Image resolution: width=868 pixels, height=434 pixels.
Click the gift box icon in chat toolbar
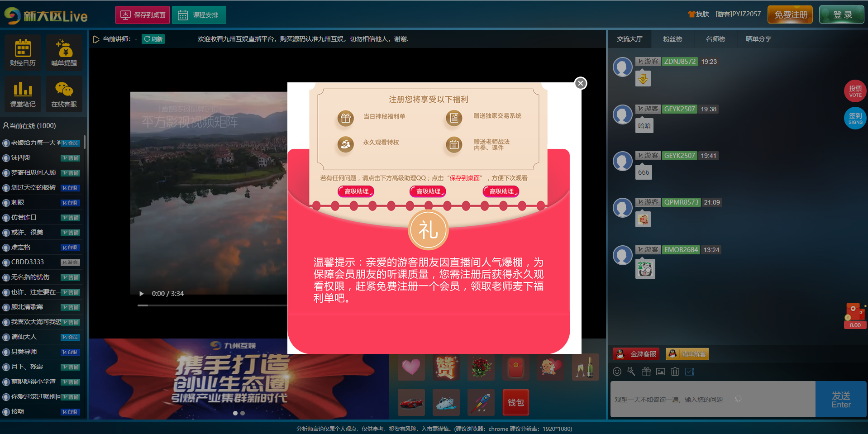tap(646, 372)
